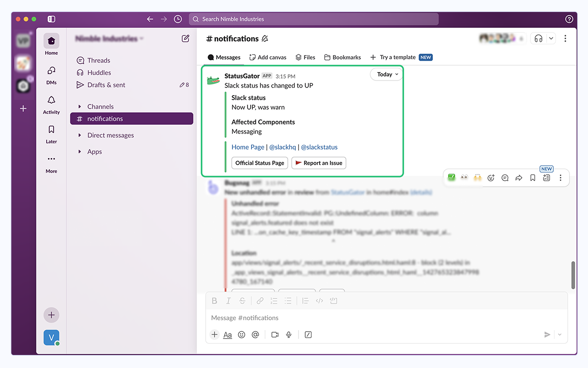The height and width of the screenshot is (368, 588).
Task: Open the @slackstatus link
Action: pos(319,147)
